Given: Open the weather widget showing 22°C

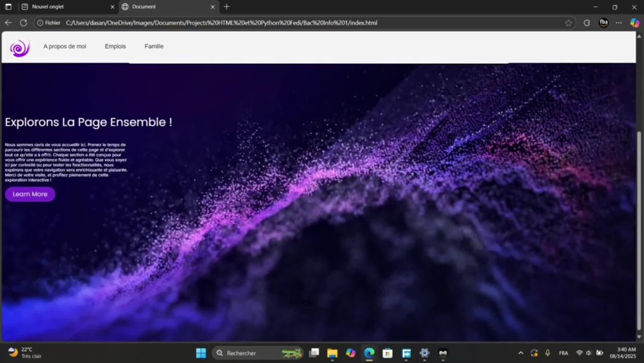Looking at the screenshot, I should coord(26,353).
